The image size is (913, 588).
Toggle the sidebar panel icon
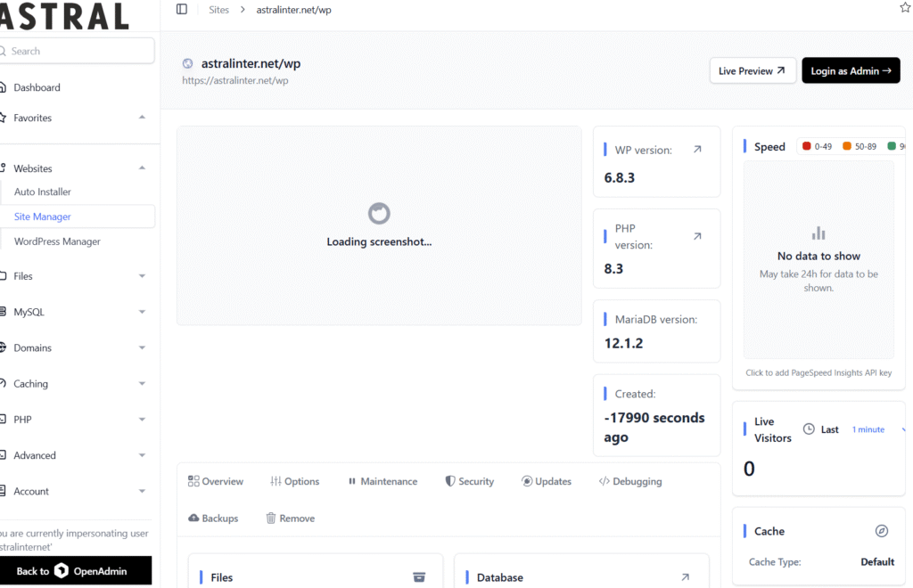pos(182,9)
